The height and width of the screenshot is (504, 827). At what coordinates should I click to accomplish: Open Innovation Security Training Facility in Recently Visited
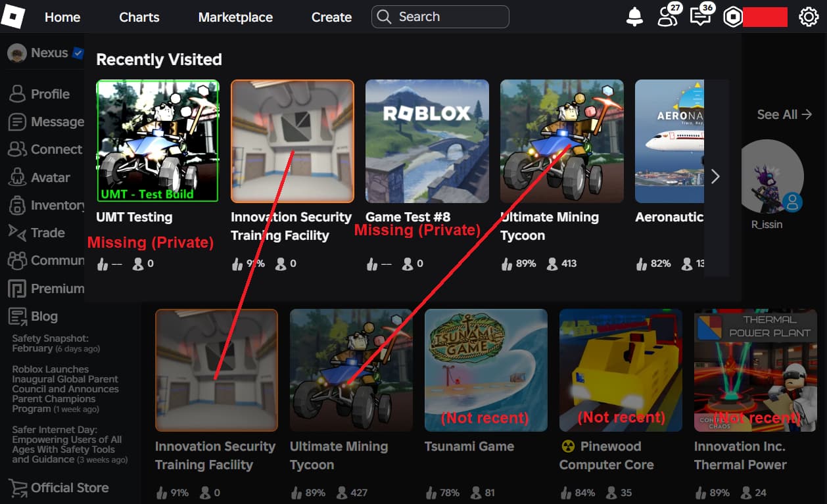(x=292, y=141)
